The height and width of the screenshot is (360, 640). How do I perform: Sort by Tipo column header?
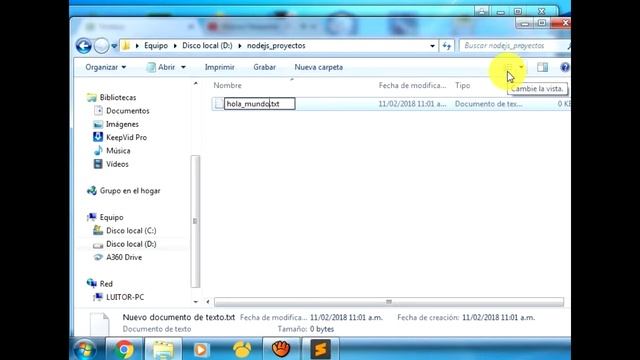tap(462, 85)
